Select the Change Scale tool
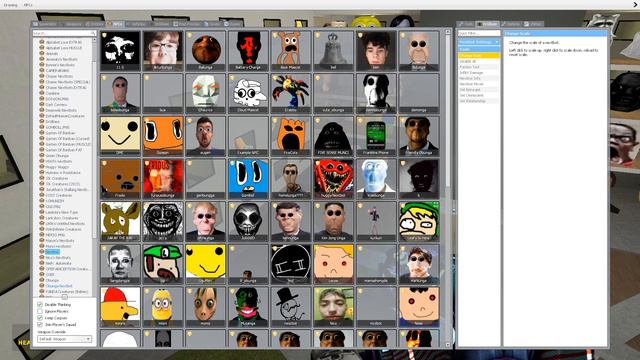640x360 pixels. click(479, 56)
